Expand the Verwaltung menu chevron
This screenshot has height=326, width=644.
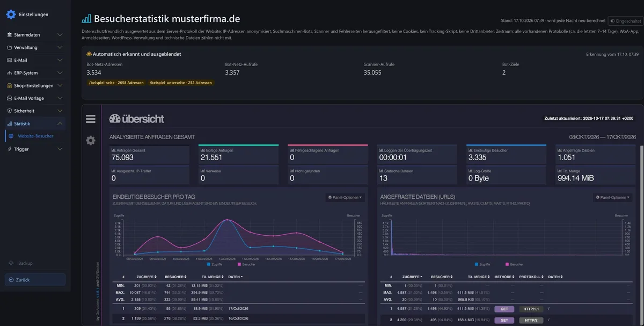tap(60, 47)
